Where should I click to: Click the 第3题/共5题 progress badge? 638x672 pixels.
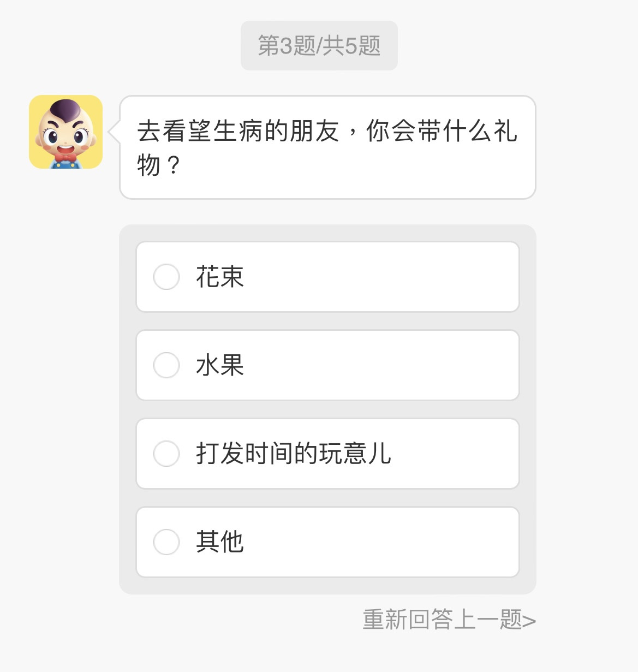click(x=319, y=46)
